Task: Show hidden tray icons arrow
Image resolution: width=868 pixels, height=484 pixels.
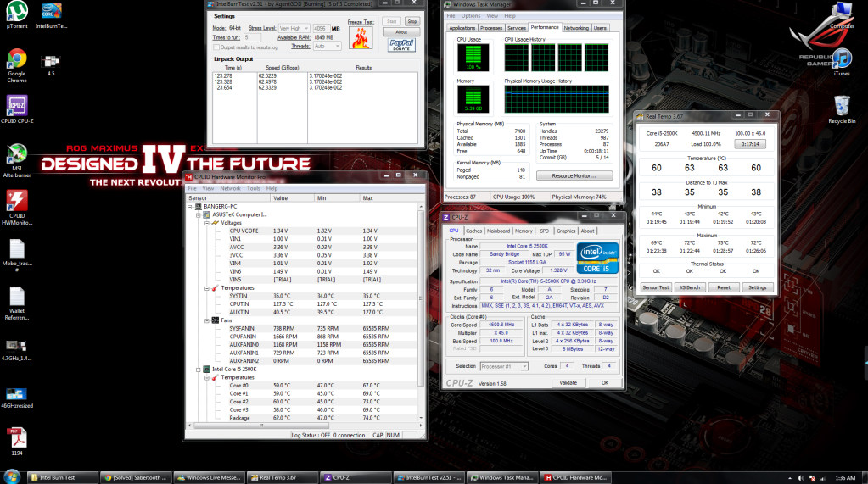Action: (x=789, y=478)
